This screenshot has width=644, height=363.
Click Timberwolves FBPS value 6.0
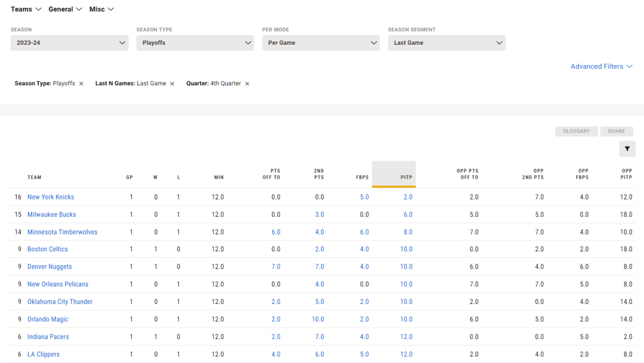point(364,232)
